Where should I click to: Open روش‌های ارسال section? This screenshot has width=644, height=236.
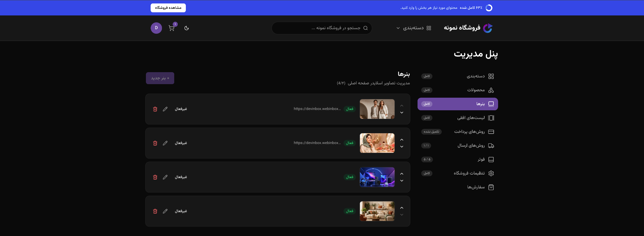[458, 146]
